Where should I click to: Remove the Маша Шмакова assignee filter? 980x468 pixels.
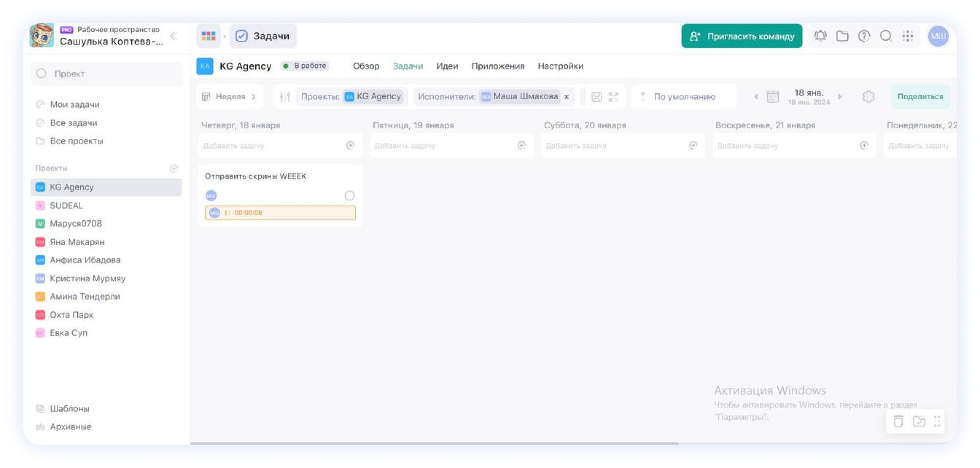tap(566, 97)
